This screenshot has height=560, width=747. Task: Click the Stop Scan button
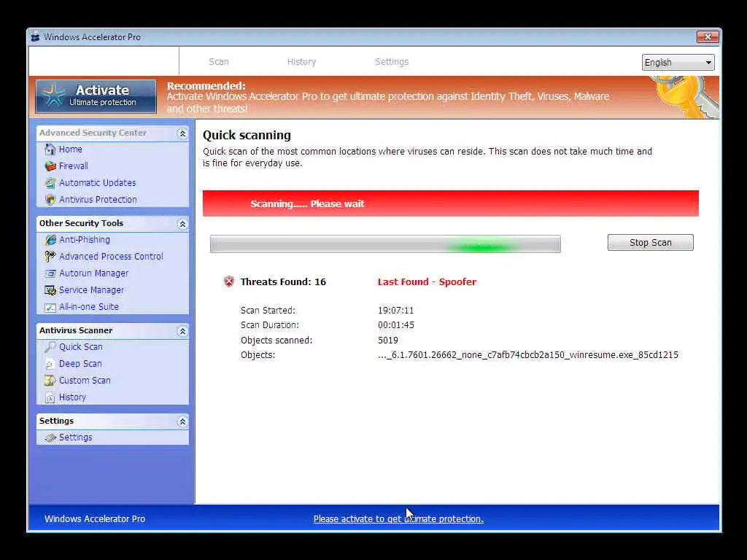point(650,242)
